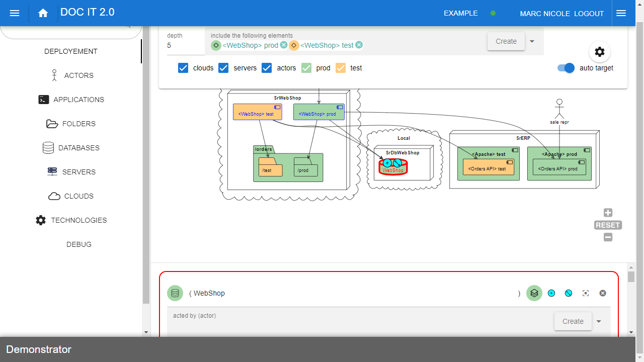Uncheck the servers checkbox

pyautogui.click(x=223, y=68)
